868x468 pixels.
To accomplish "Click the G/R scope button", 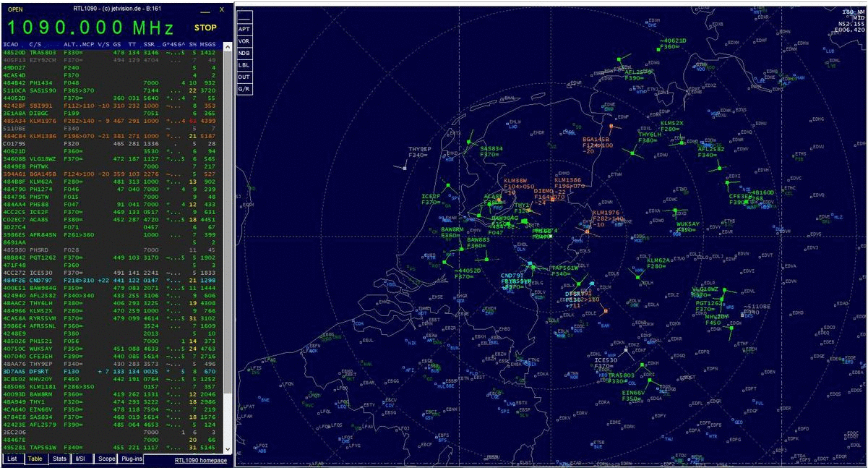I will pyautogui.click(x=244, y=88).
